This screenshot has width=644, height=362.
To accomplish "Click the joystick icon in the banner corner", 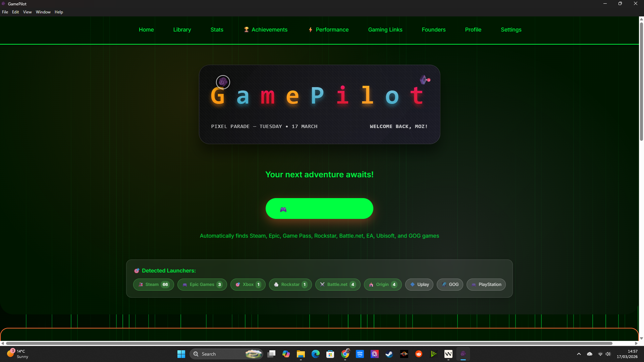I will [x=425, y=80].
